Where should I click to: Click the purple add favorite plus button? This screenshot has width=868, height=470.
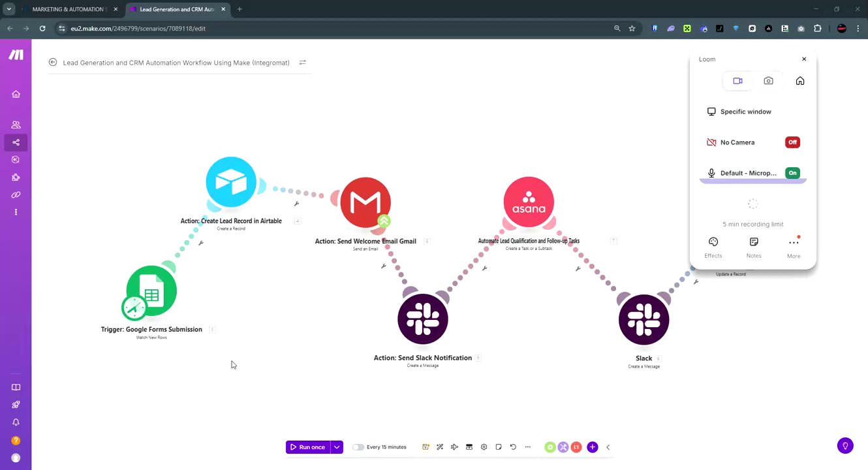pos(592,447)
